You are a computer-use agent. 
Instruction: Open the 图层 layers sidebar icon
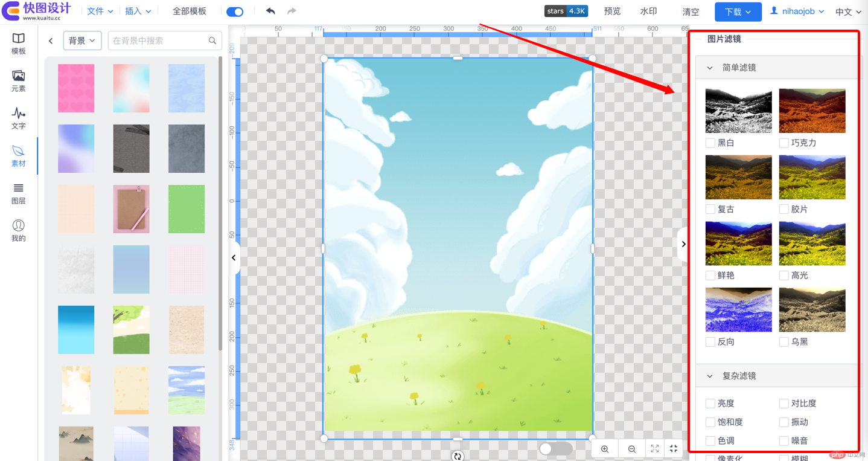click(x=19, y=193)
